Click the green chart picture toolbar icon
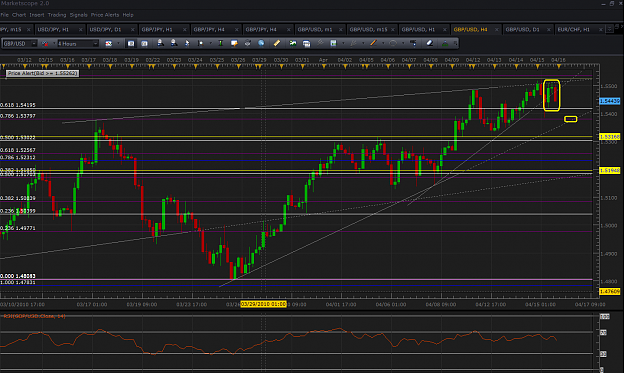The image size is (625, 373). [x=293, y=43]
